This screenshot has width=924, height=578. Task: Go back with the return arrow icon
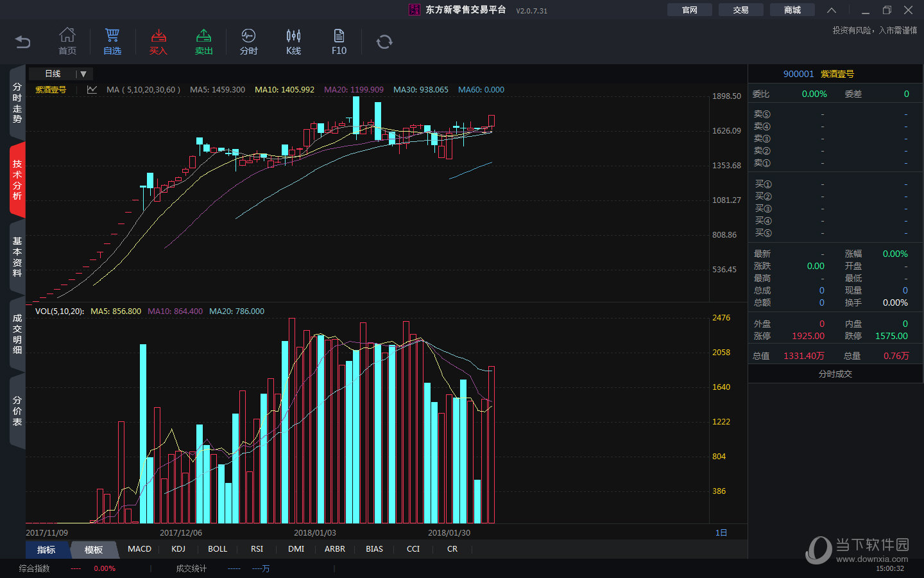(22, 42)
